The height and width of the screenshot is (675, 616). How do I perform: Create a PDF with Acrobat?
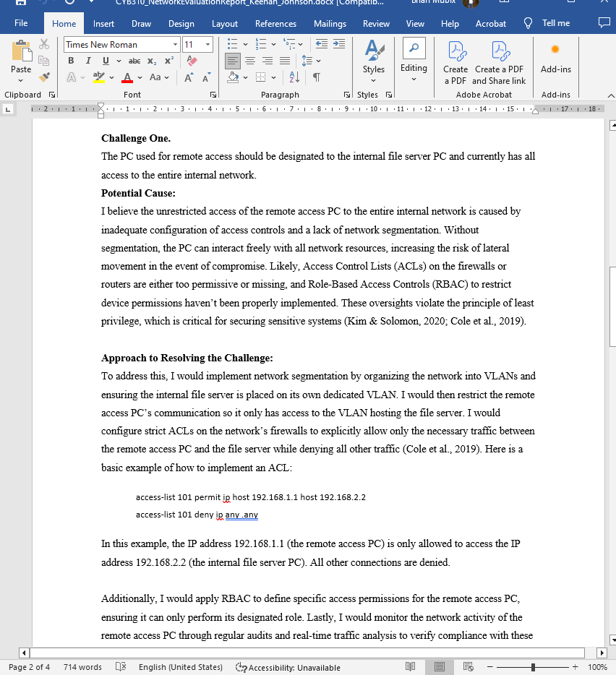pyautogui.click(x=455, y=63)
